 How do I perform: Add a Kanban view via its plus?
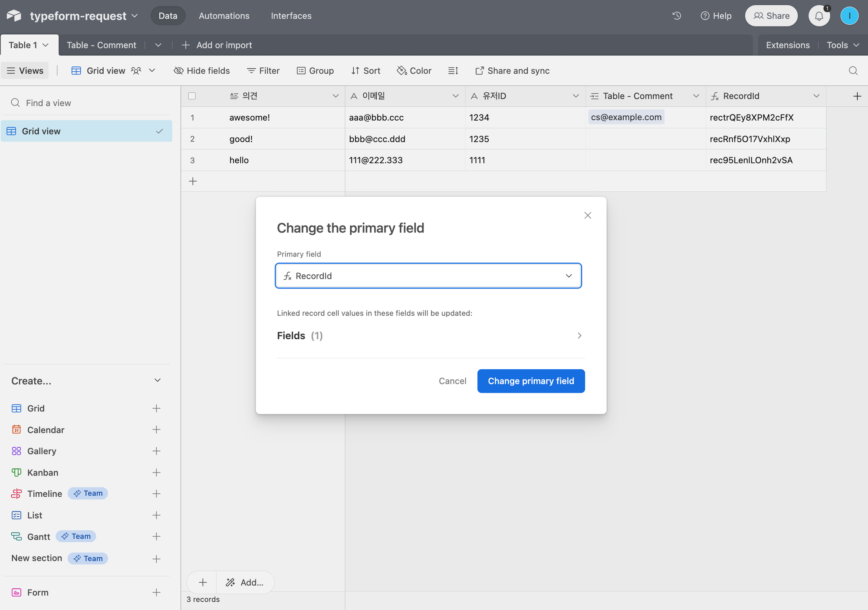tap(156, 472)
